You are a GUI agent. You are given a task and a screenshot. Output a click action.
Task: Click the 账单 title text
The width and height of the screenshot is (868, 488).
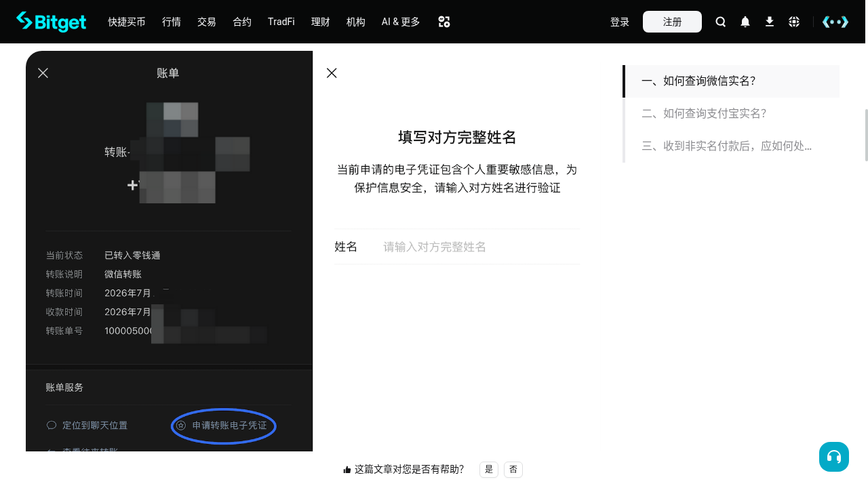click(168, 73)
